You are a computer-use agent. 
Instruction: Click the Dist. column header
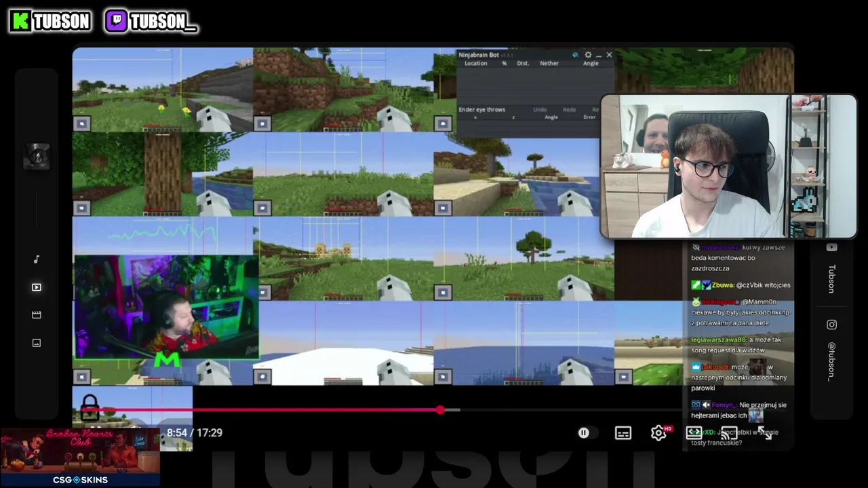click(523, 63)
